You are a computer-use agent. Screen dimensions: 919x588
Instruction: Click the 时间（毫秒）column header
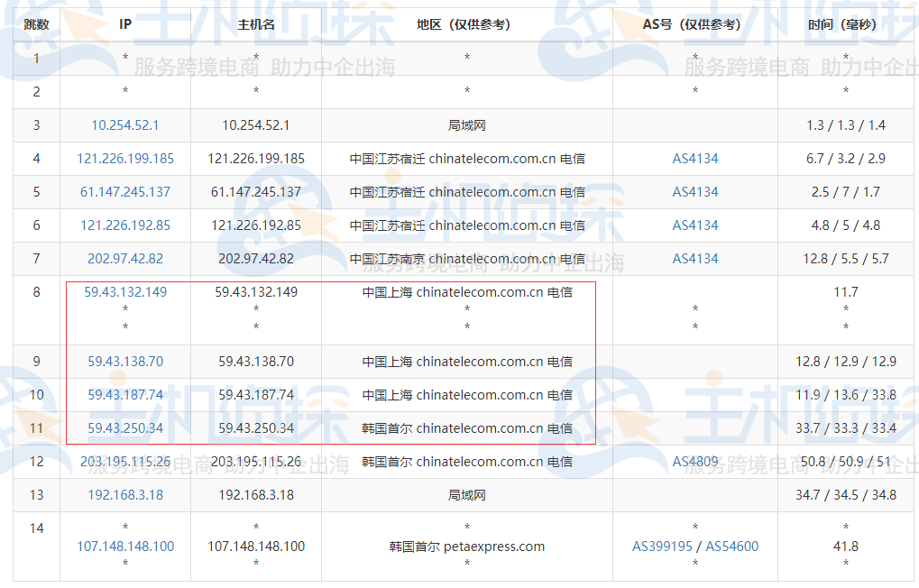(x=845, y=24)
